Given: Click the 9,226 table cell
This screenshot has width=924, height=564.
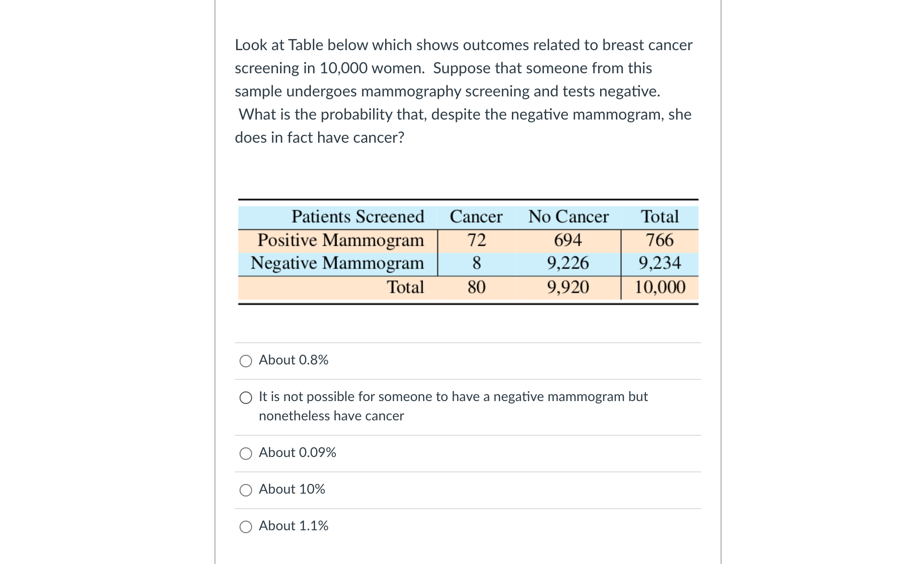Looking at the screenshot, I should [568, 263].
